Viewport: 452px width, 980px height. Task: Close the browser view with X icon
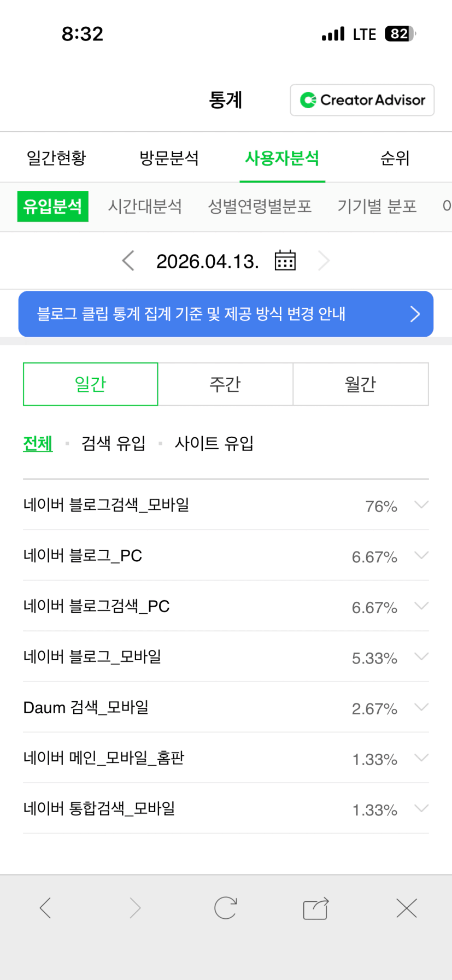pyautogui.click(x=406, y=908)
